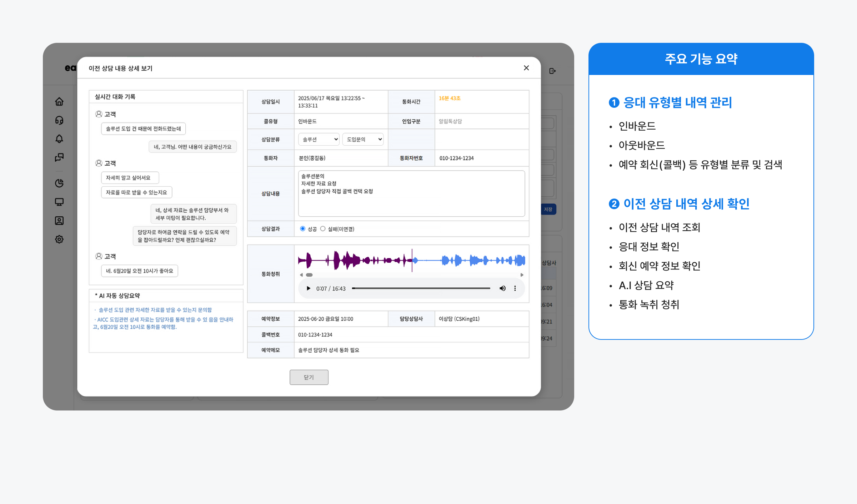Click the audio playback progress bar
857x504 pixels.
[x=421, y=288]
